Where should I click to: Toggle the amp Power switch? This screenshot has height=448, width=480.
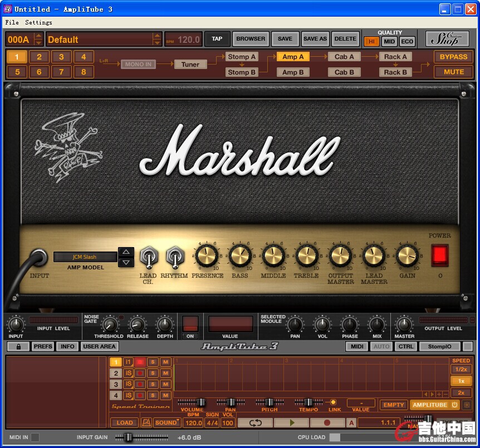click(440, 255)
